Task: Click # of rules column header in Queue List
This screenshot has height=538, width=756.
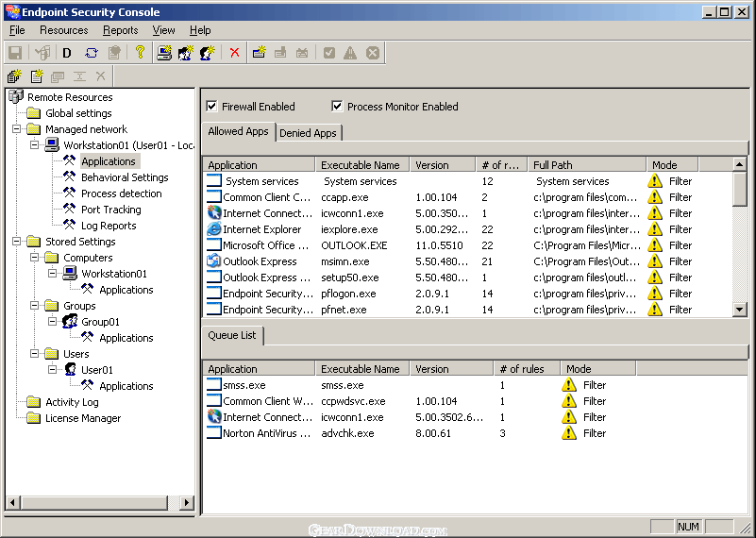Action: point(527,369)
